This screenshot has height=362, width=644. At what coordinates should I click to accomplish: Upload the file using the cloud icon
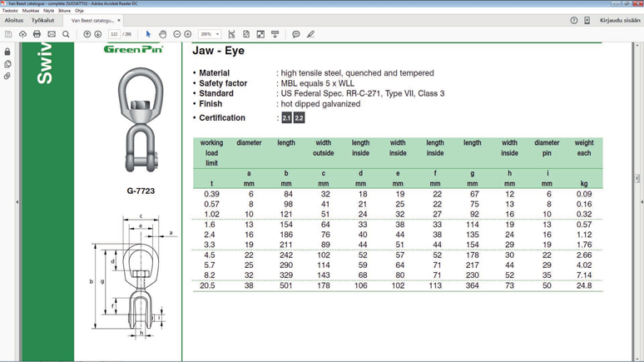point(22,34)
